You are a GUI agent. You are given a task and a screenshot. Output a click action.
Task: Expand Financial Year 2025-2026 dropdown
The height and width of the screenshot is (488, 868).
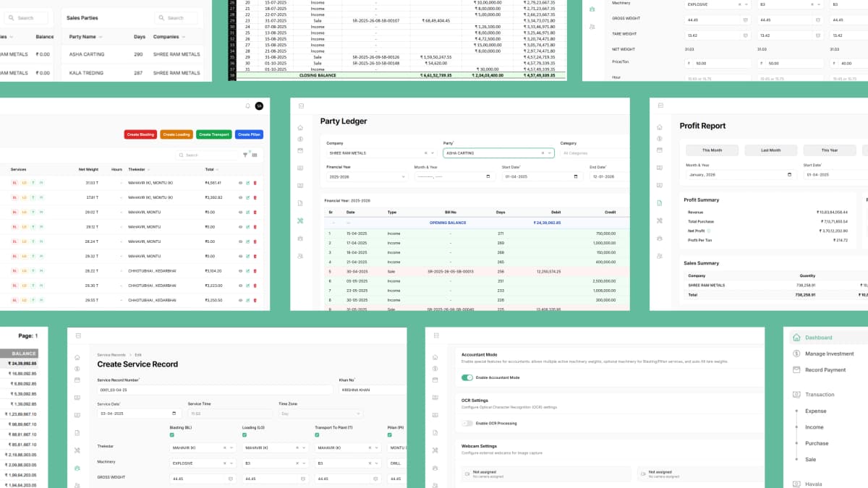tap(367, 176)
